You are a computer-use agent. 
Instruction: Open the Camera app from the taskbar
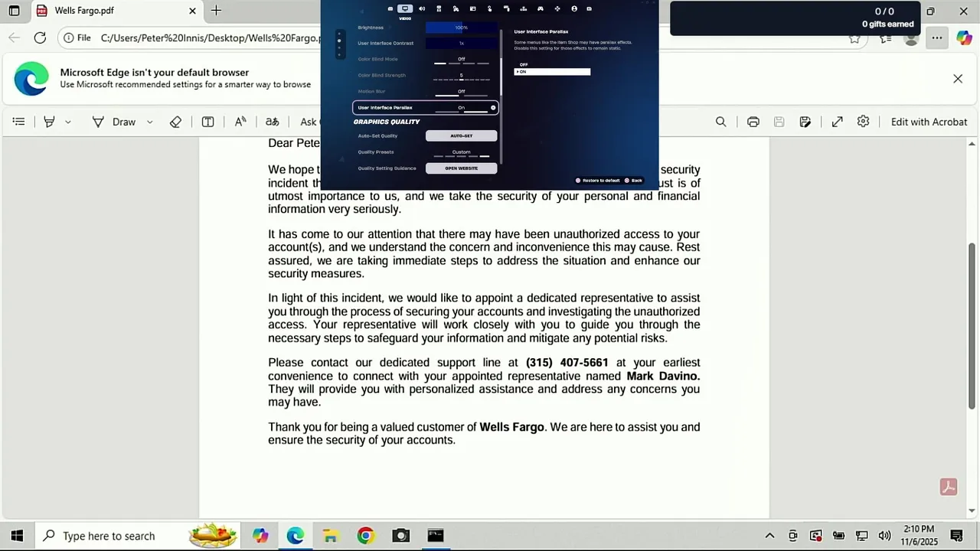click(400, 536)
